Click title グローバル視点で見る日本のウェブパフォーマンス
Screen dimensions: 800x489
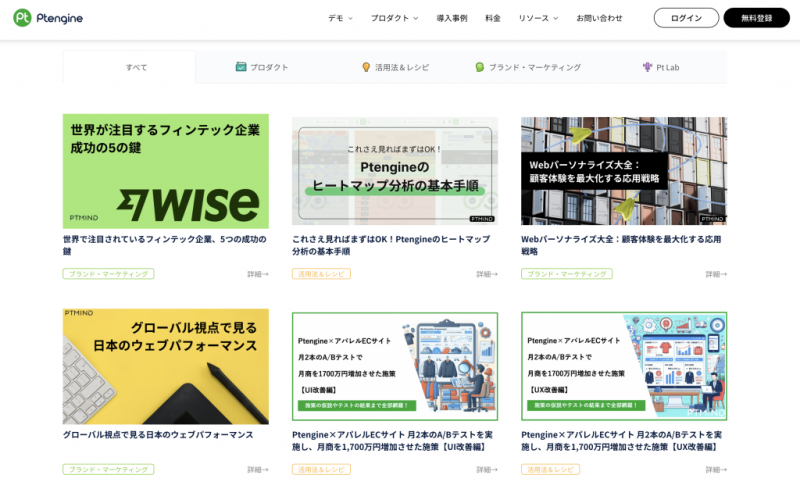pos(158,434)
